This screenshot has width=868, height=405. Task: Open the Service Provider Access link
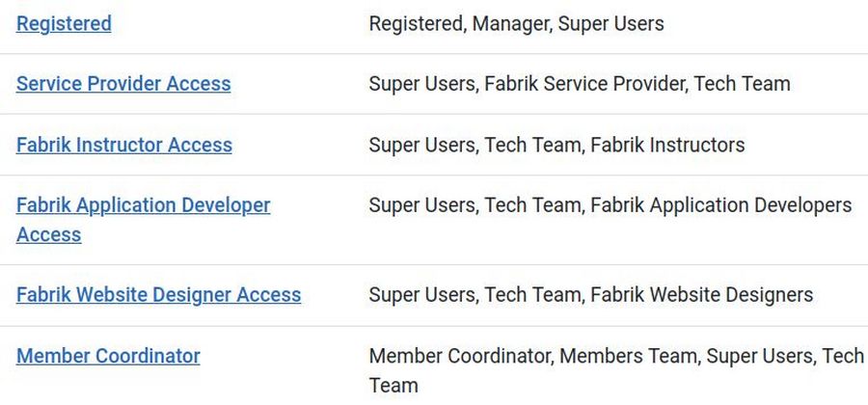[x=123, y=84]
